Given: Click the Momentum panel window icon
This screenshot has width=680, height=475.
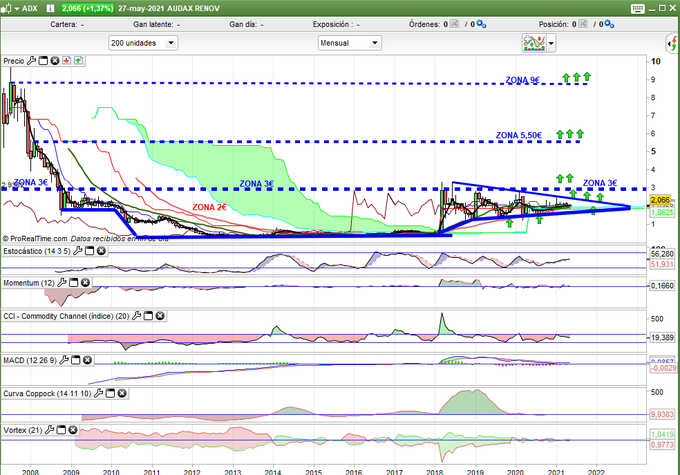Looking at the screenshot, I should (x=74, y=283).
